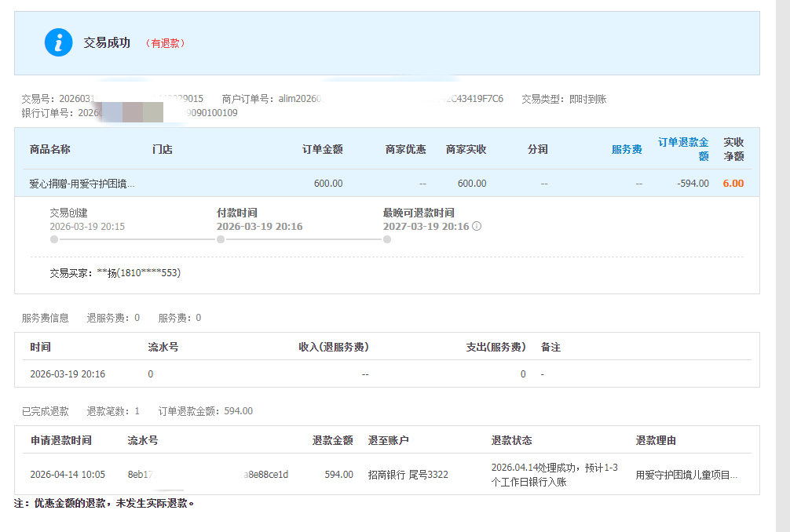Click the refund reason 用爱守护困境儿童项目...
The width and height of the screenshot is (790, 532).
[x=686, y=475]
